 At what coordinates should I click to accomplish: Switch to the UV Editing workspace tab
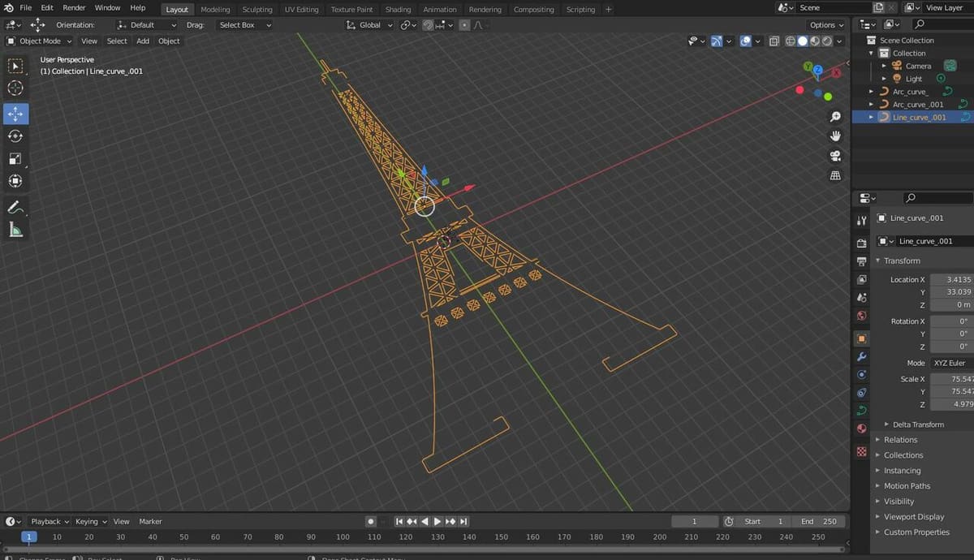click(x=301, y=9)
